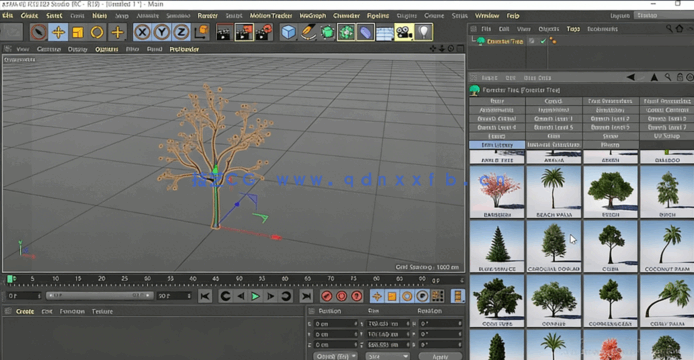Open the green generators icon
694x360 pixels.
coord(327,32)
